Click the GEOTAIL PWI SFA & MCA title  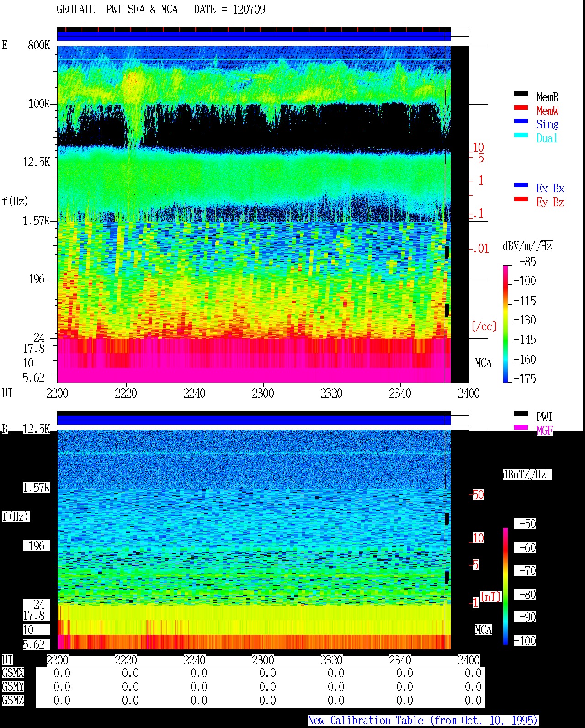click(117, 10)
